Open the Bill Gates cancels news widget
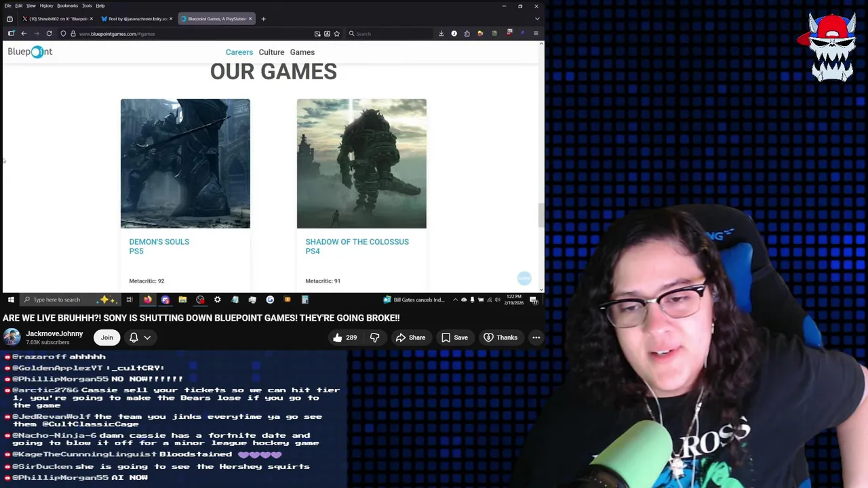868x488 pixels. pos(414,300)
